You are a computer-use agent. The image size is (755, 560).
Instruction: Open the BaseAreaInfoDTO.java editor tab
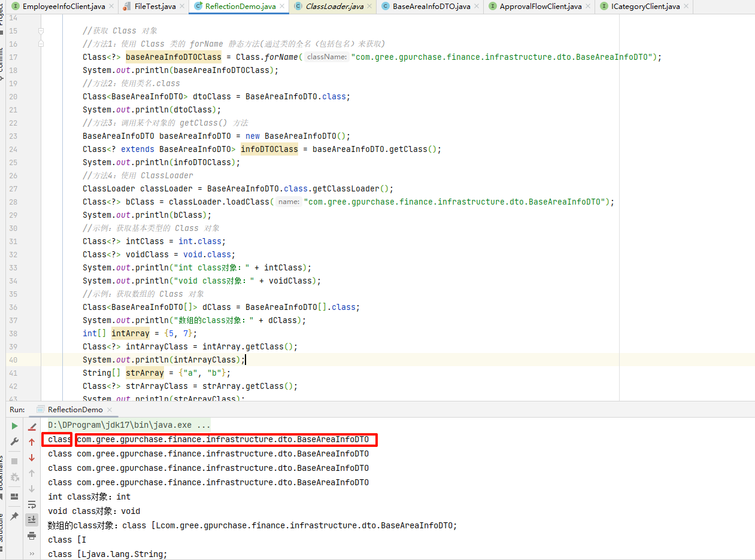pyautogui.click(x=431, y=7)
